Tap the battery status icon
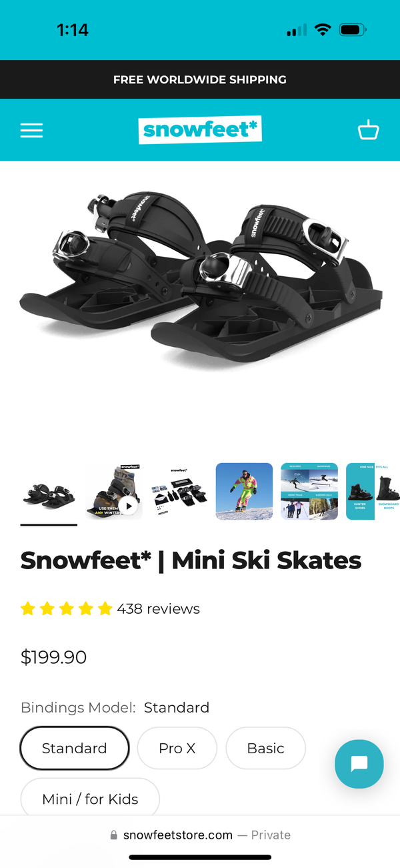Viewport: 400px width, 868px height. 353,30
